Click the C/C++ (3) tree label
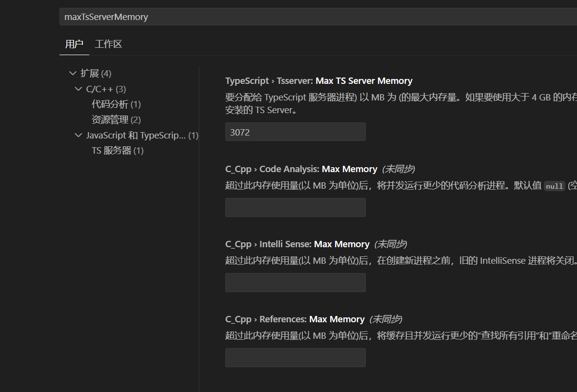Screen dimensions: 577x392 [106, 89]
